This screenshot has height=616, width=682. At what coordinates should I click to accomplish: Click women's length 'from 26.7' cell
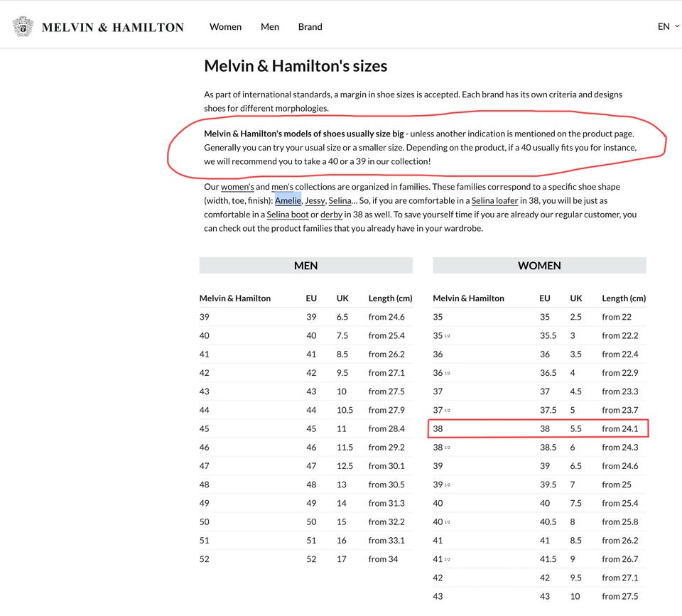coord(619,559)
